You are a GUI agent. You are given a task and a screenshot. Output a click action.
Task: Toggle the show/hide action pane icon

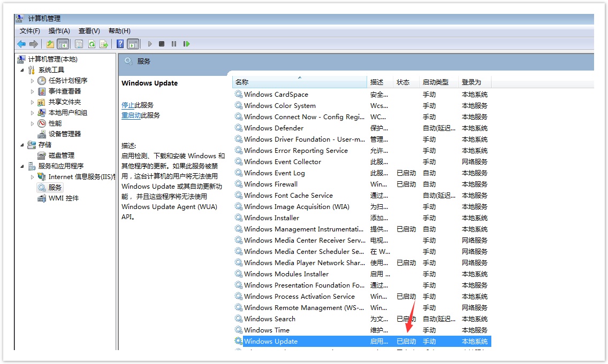(x=133, y=44)
